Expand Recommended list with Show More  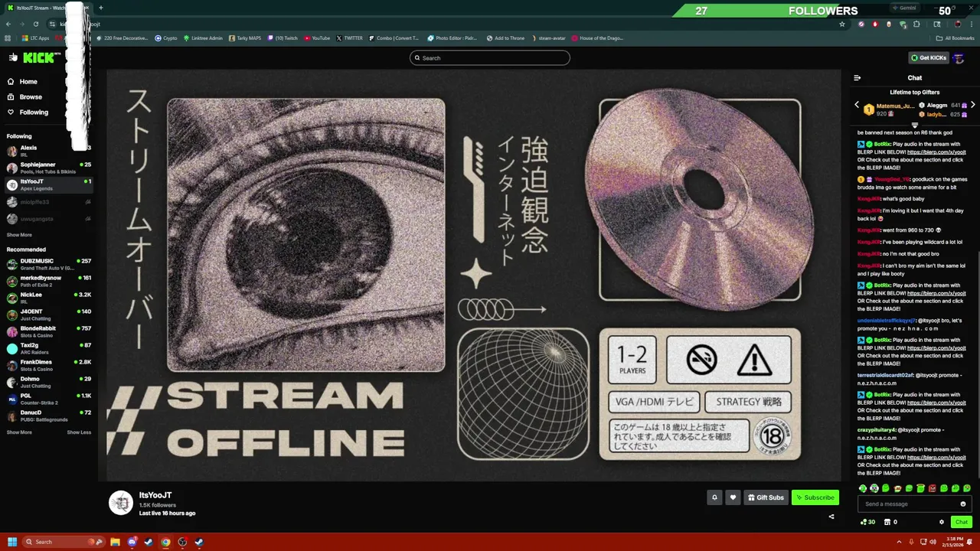tap(19, 432)
